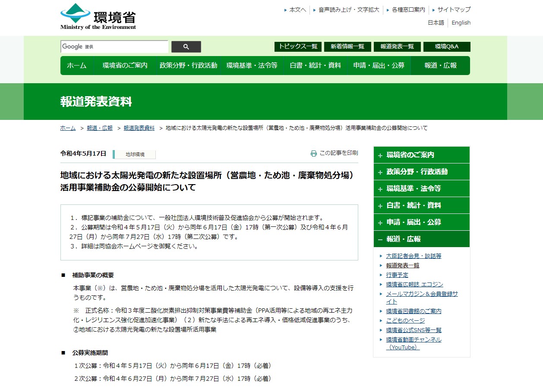This screenshot has height=392, width=543.
Task: Focus the Google search input field
Action: click(114, 47)
